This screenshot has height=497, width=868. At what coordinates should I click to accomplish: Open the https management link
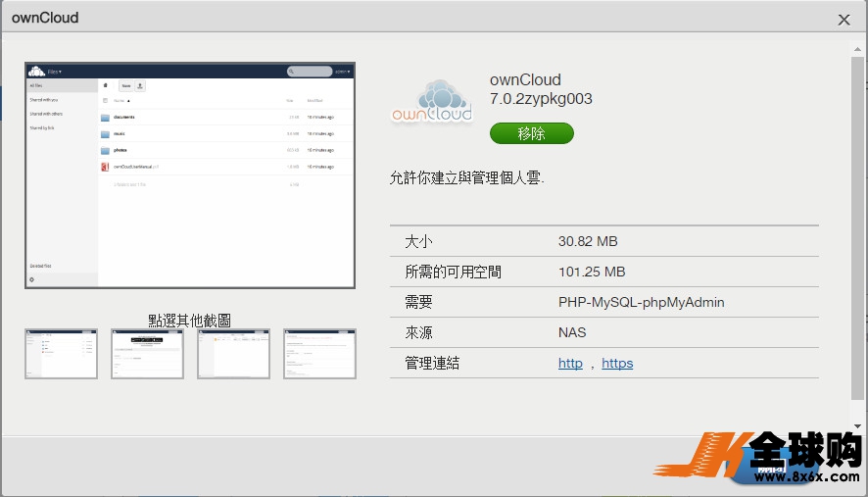[617, 364]
